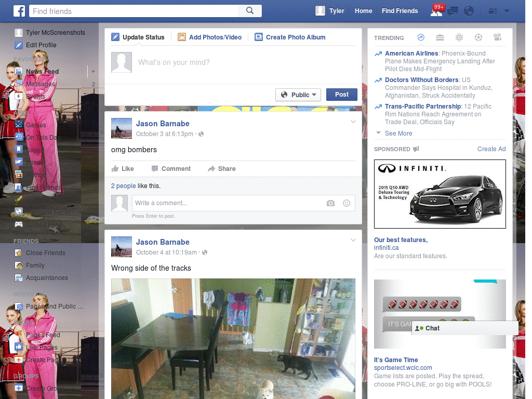Expand See More trending topics
The width and height of the screenshot is (532, 399).
398,134
